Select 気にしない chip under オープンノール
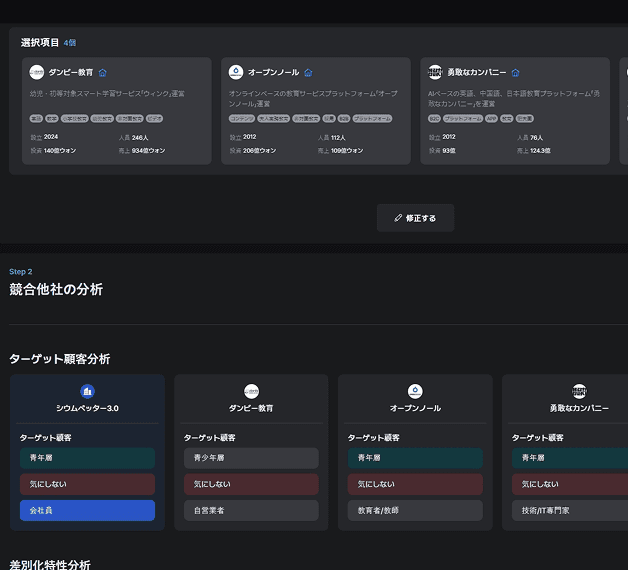The image size is (628, 570). 415,484
